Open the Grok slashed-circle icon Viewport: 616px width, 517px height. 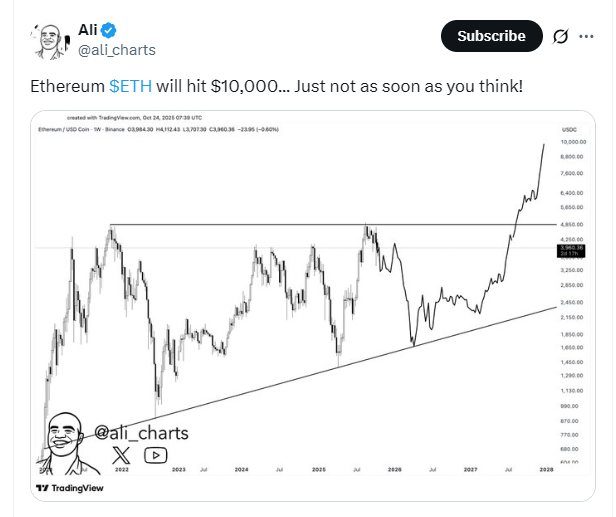pyautogui.click(x=562, y=37)
